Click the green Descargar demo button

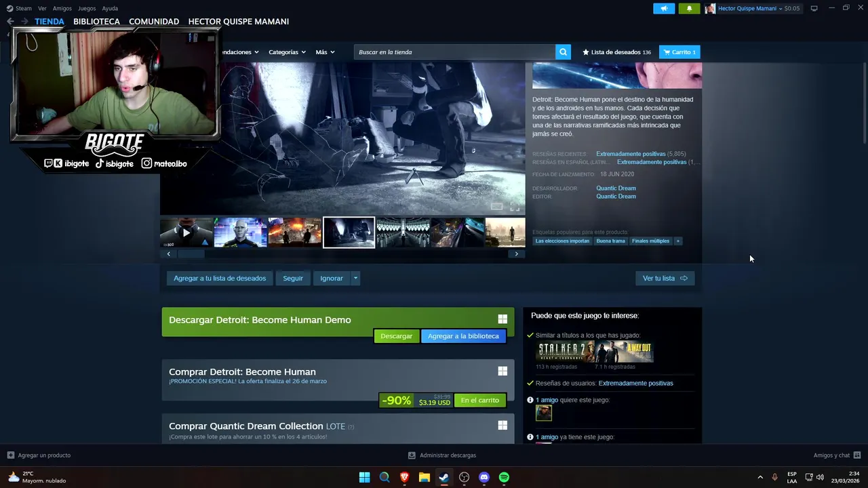[x=397, y=336]
